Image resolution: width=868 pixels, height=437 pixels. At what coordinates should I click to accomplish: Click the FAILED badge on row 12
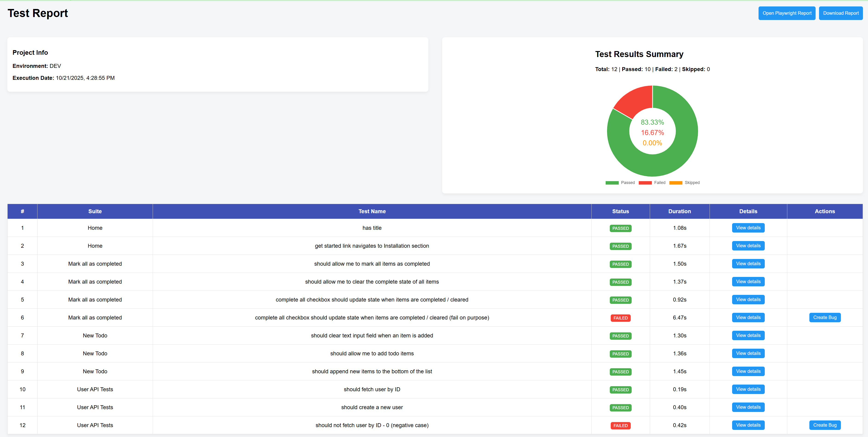[x=620, y=425]
